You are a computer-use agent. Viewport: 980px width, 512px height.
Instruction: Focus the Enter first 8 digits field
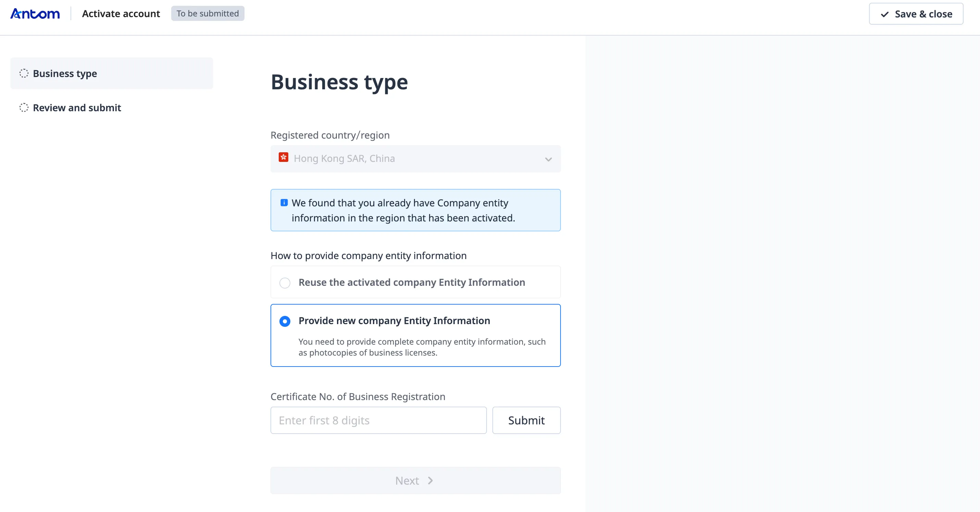[x=378, y=420]
